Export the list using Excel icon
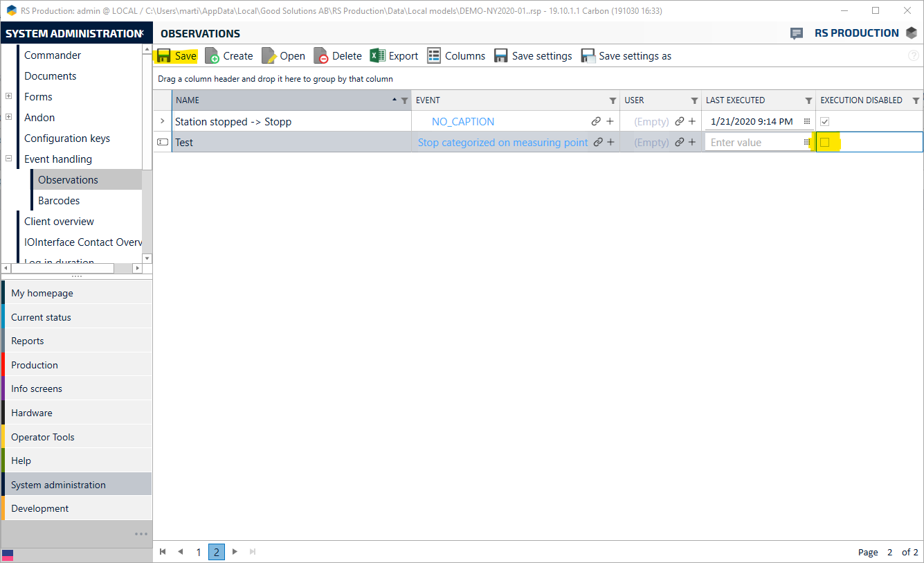 (377, 56)
